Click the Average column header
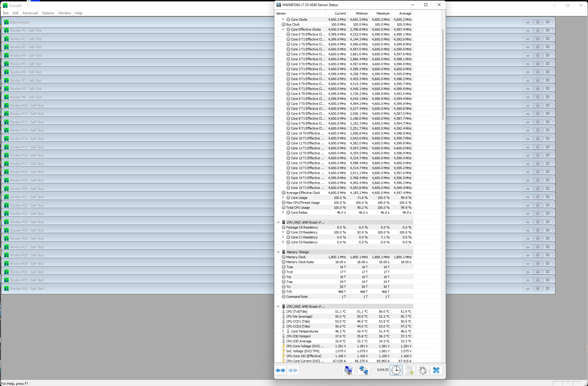The image size is (588, 386). (x=405, y=13)
